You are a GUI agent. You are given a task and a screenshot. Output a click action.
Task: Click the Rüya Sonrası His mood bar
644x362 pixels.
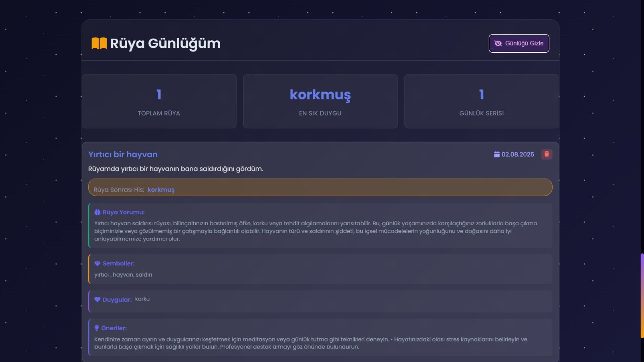pyautogui.click(x=320, y=187)
